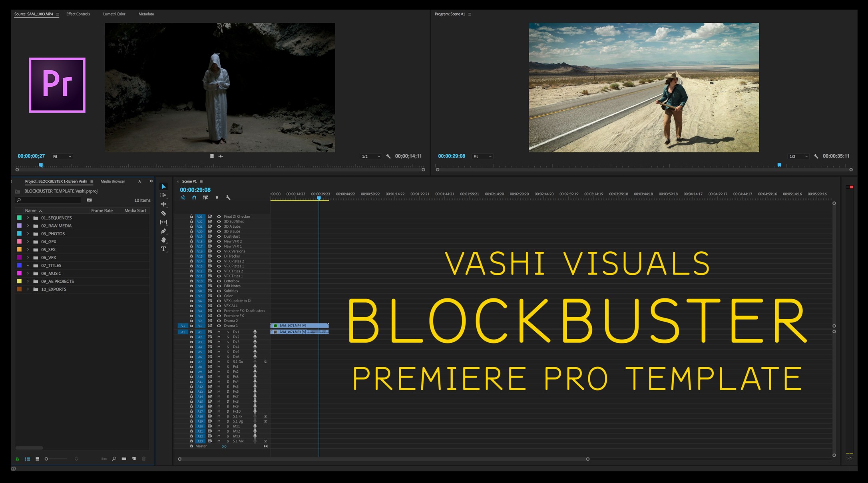Switch to Effect Controls tab
The width and height of the screenshot is (868, 483).
(x=78, y=14)
